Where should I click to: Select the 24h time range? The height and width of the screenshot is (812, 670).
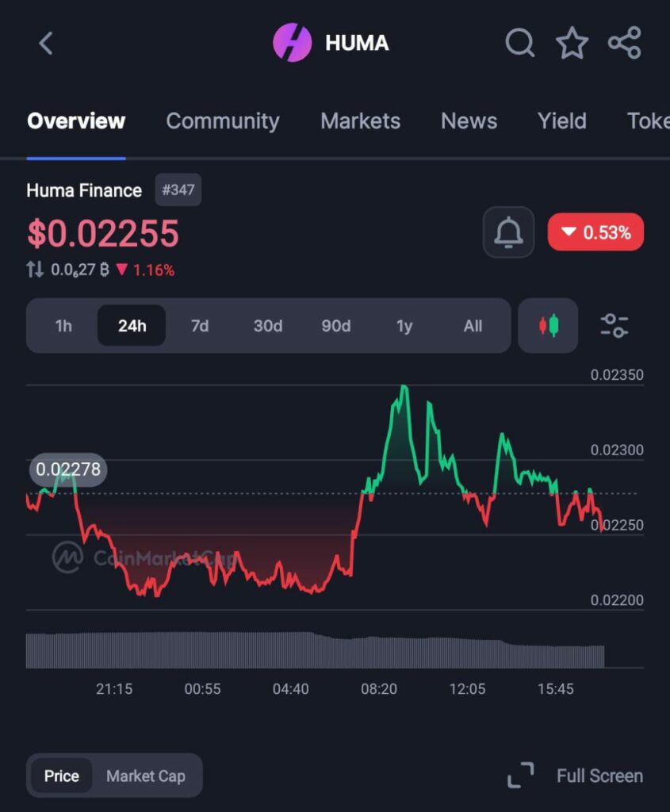pos(132,326)
